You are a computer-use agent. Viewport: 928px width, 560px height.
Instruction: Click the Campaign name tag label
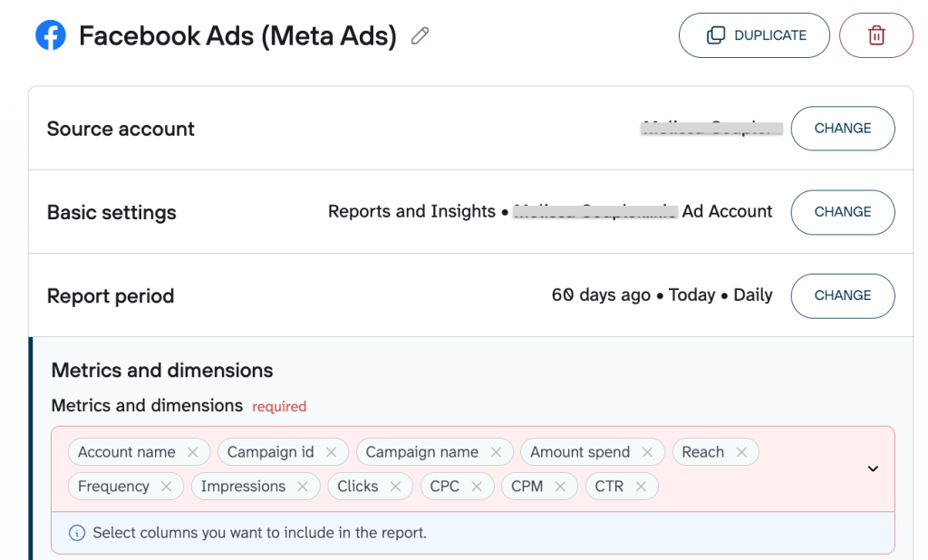pyautogui.click(x=422, y=452)
